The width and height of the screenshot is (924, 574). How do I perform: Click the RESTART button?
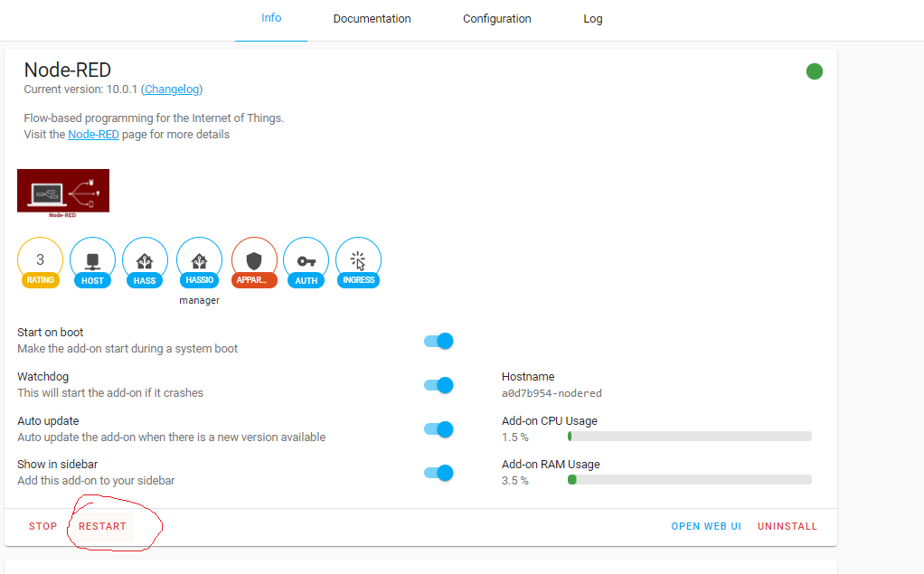click(x=101, y=526)
